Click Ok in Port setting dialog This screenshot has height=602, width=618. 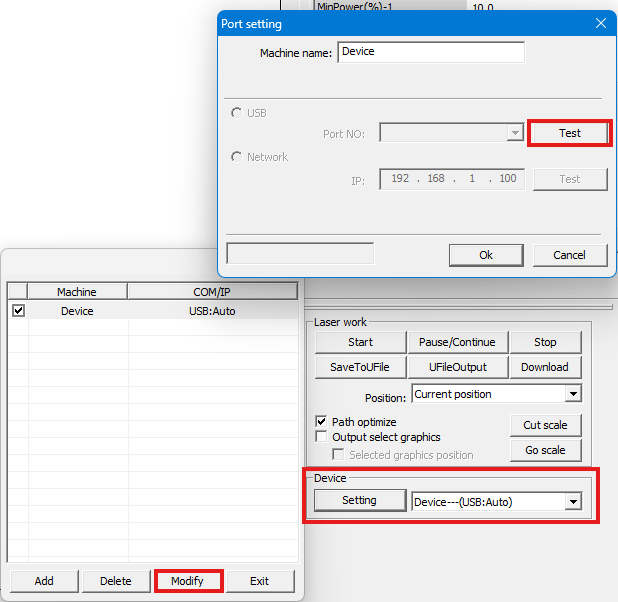(486, 255)
